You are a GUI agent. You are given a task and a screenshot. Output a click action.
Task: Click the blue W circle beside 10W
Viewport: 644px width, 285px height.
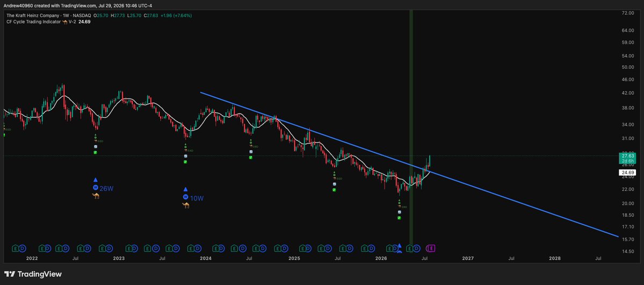[x=186, y=197]
